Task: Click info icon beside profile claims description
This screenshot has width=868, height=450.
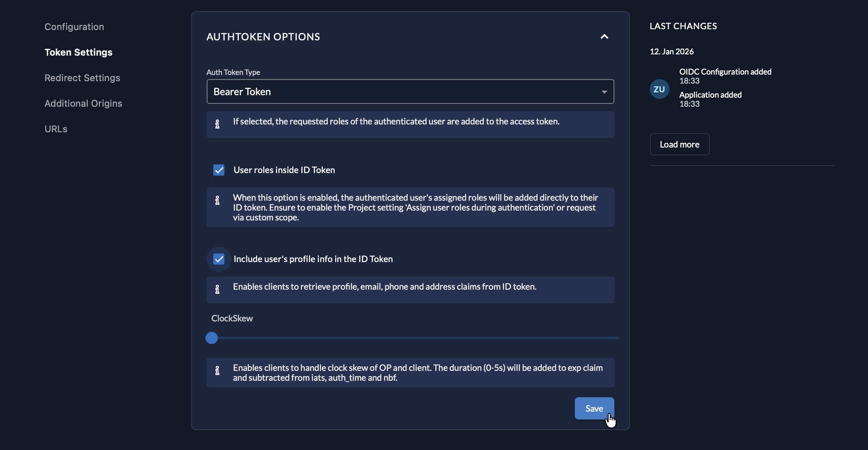Action: [217, 289]
